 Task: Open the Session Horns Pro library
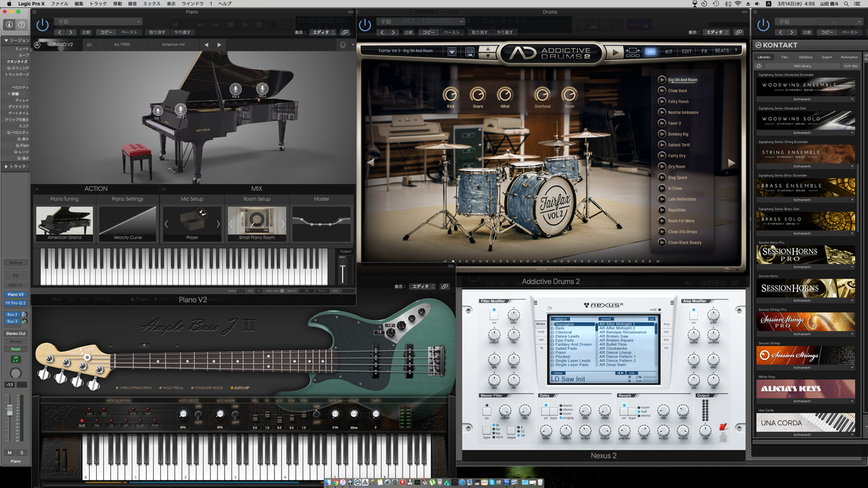[x=805, y=255]
